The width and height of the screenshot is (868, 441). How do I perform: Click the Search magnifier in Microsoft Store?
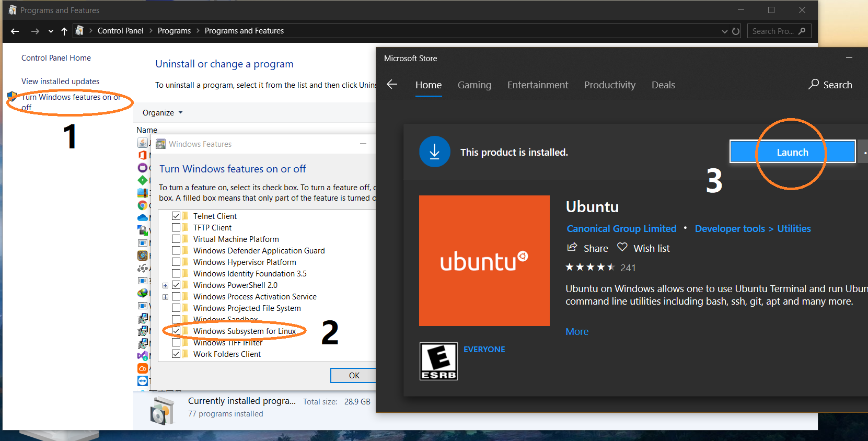814,84
